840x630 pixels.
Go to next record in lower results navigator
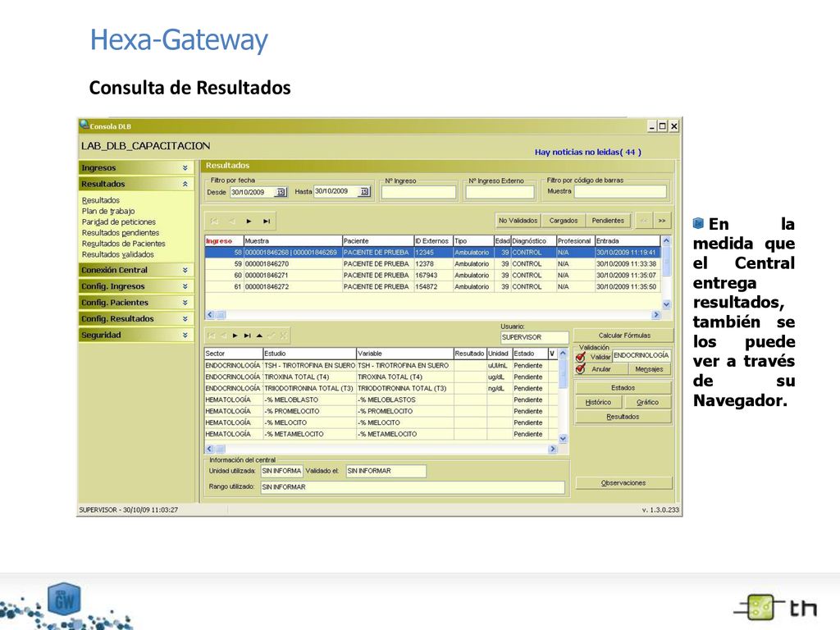pos(235,336)
